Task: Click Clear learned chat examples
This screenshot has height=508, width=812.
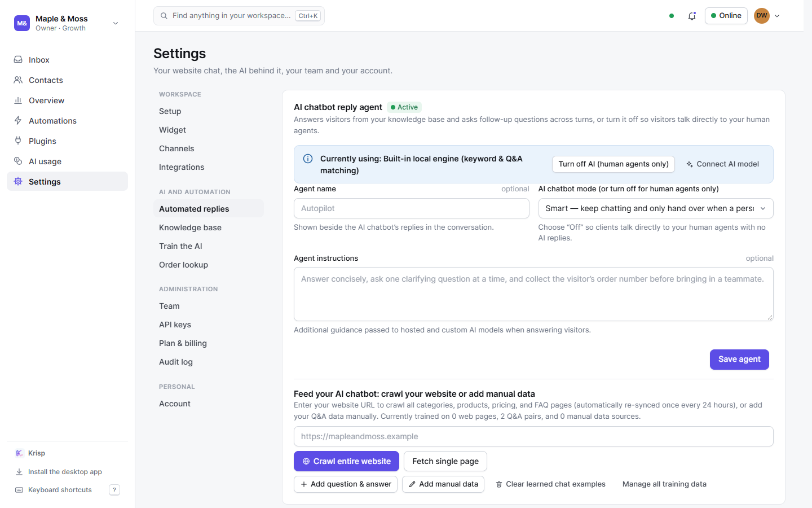Action: [x=550, y=484]
